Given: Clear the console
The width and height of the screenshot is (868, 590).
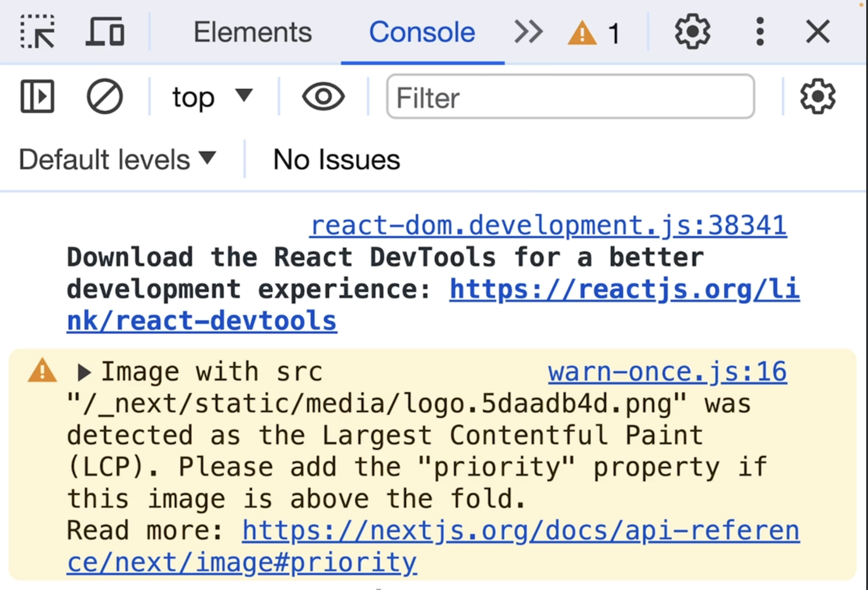Looking at the screenshot, I should (104, 97).
